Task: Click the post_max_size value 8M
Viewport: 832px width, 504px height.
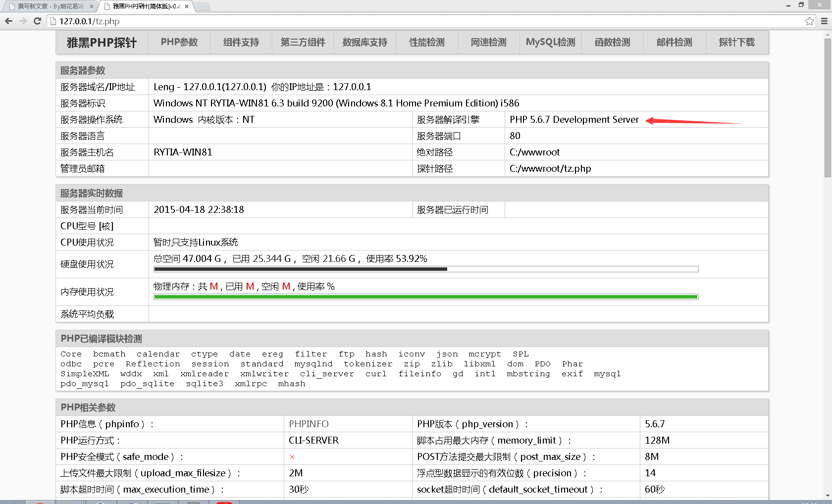Action: click(x=652, y=457)
